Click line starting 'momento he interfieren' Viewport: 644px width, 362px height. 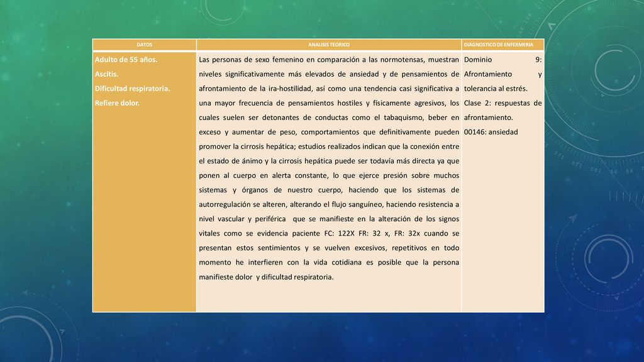329,262
